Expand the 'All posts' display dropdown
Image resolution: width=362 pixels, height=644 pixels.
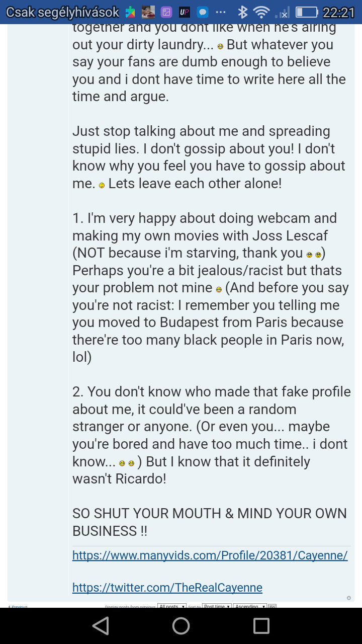(172, 606)
